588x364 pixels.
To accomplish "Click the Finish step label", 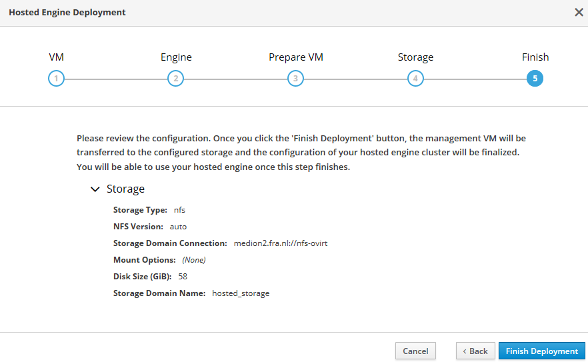I will coord(535,57).
